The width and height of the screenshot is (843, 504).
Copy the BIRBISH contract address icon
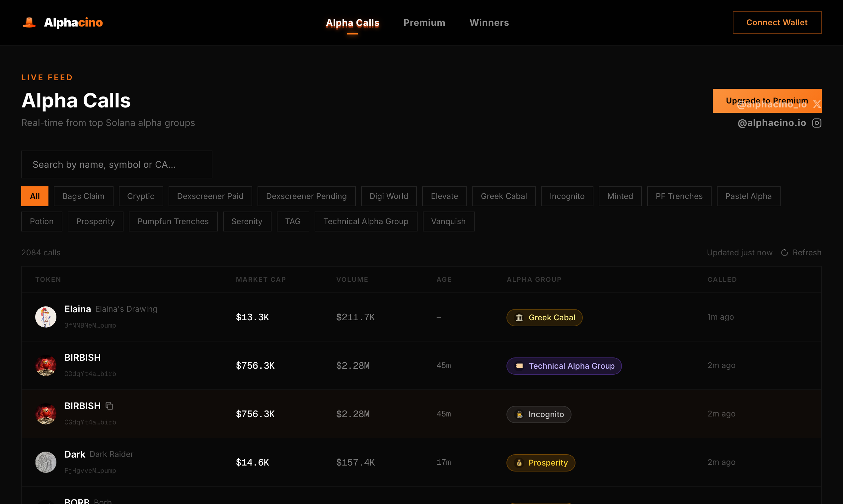point(109,406)
